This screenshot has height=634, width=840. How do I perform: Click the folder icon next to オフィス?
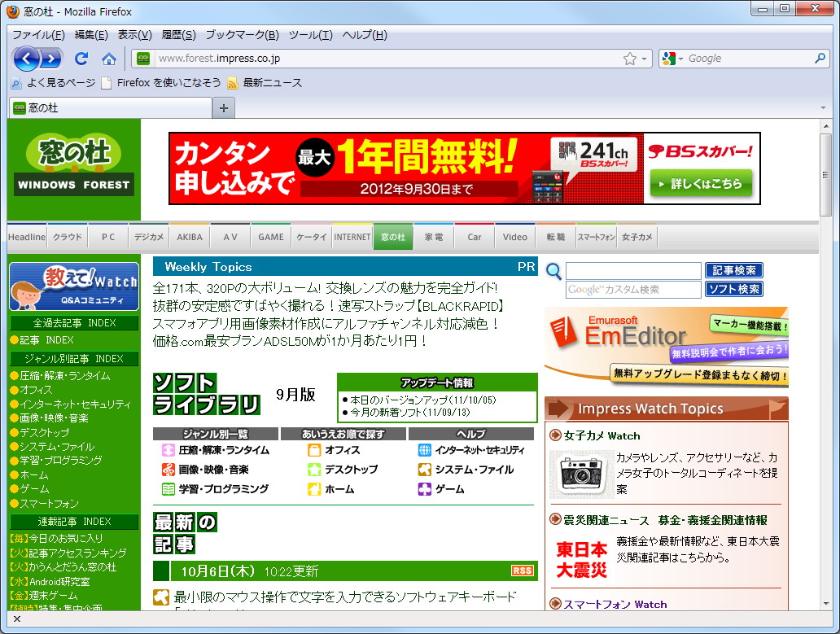click(x=315, y=449)
